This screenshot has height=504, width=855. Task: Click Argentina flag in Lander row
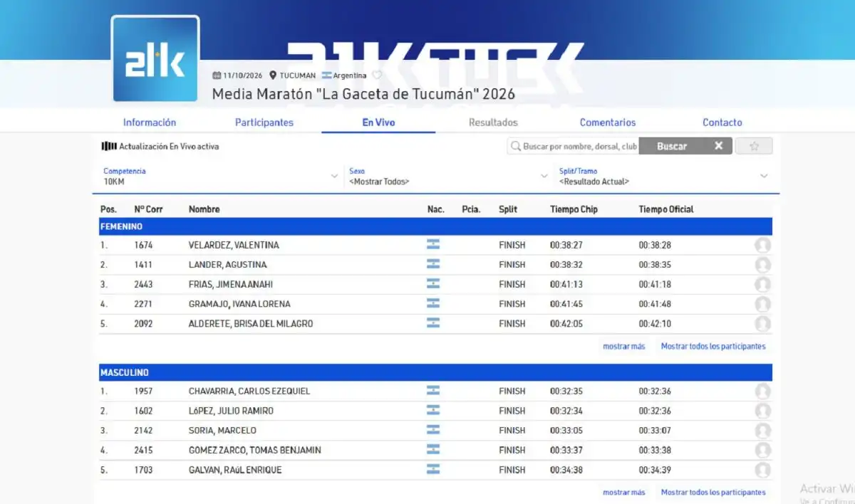click(x=432, y=264)
